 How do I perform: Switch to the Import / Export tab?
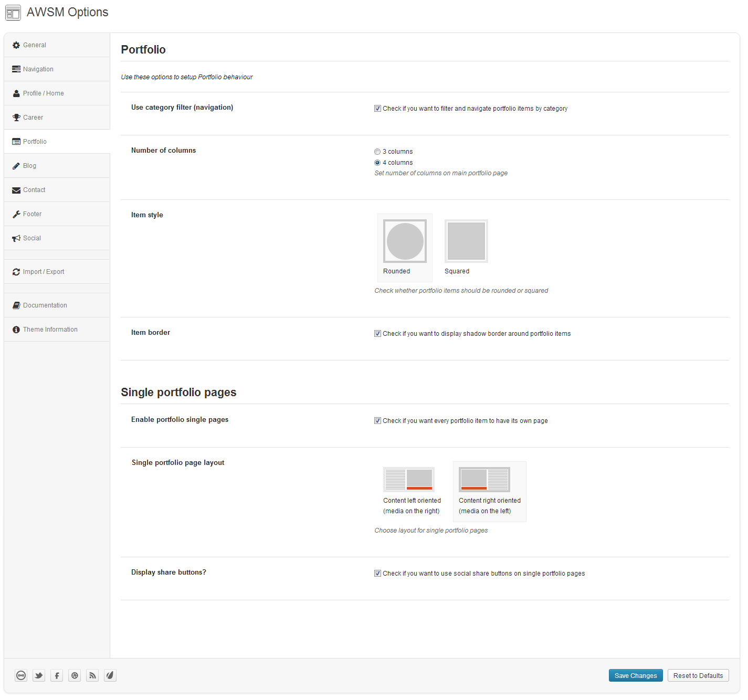click(57, 272)
